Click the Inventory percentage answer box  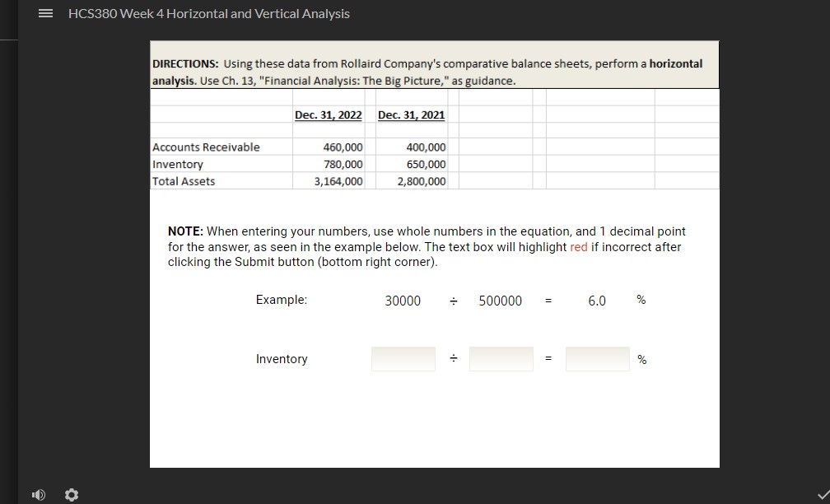point(597,358)
